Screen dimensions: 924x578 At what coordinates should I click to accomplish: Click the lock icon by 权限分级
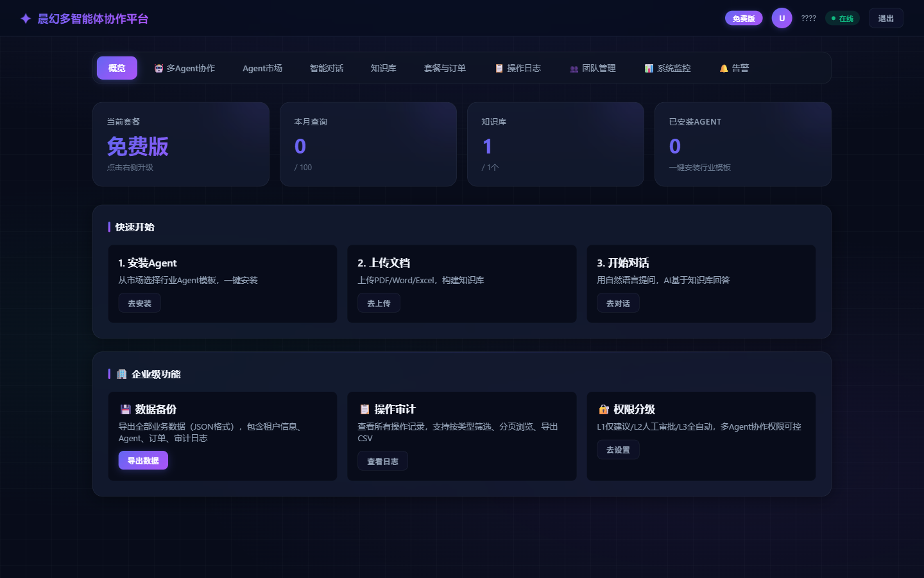click(604, 409)
